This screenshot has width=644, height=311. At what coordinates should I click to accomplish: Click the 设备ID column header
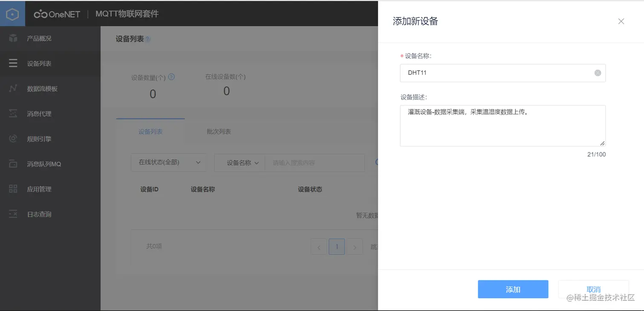tap(149, 189)
